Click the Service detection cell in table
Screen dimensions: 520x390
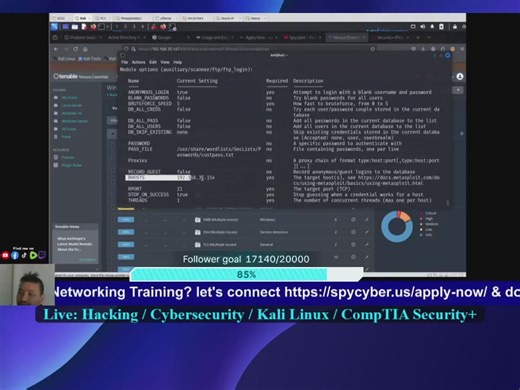coord(274,232)
